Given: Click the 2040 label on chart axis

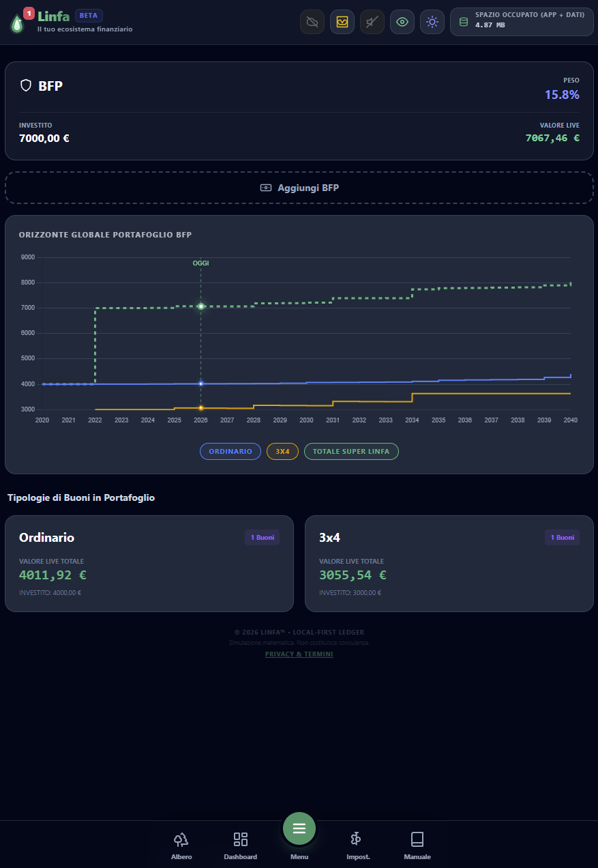Looking at the screenshot, I should 571,420.
